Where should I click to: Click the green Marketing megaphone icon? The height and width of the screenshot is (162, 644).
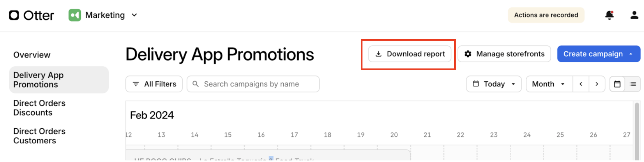coord(74,15)
